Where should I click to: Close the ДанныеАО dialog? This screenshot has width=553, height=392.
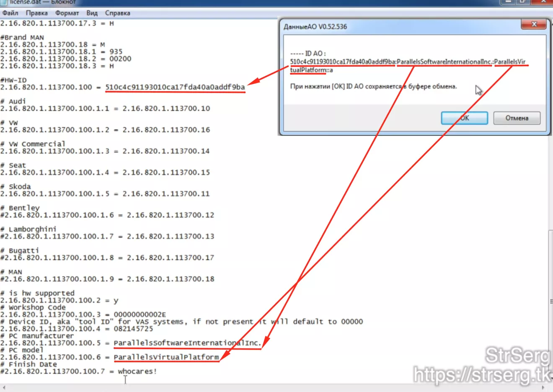point(534,24)
